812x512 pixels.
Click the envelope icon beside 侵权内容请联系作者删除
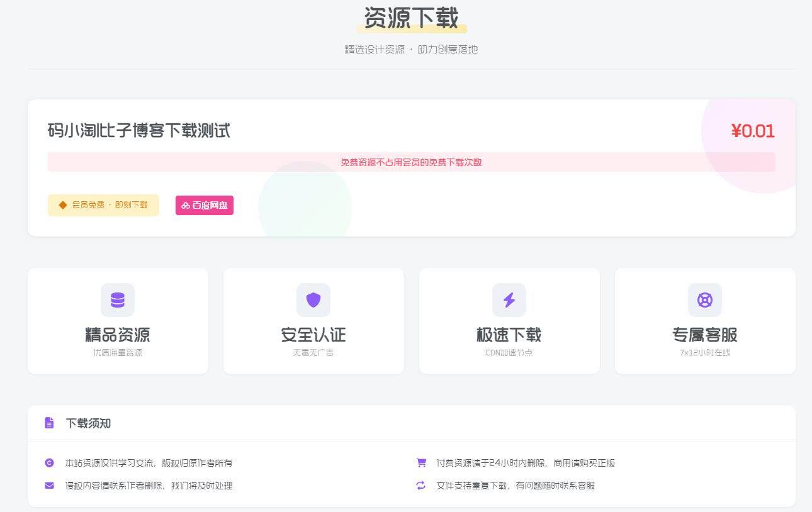(x=49, y=486)
